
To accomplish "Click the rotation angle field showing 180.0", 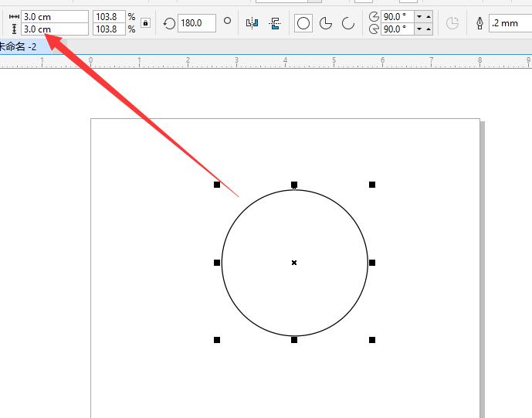I will pyautogui.click(x=197, y=23).
